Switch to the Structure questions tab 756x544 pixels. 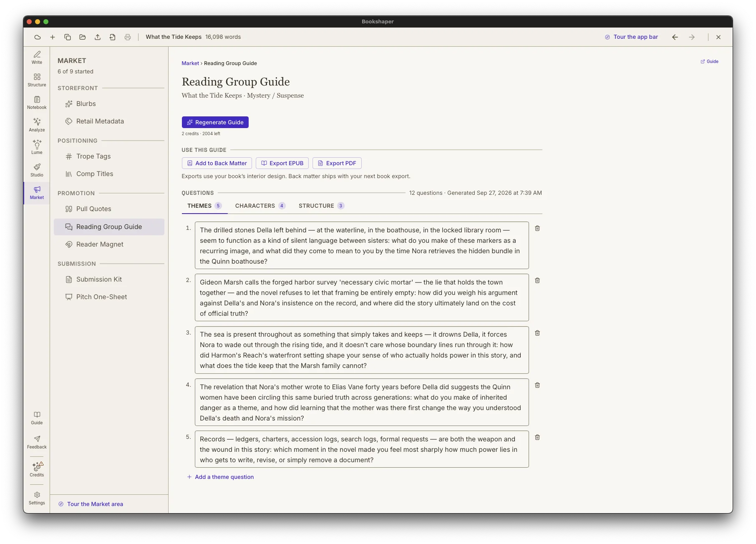[321, 206]
